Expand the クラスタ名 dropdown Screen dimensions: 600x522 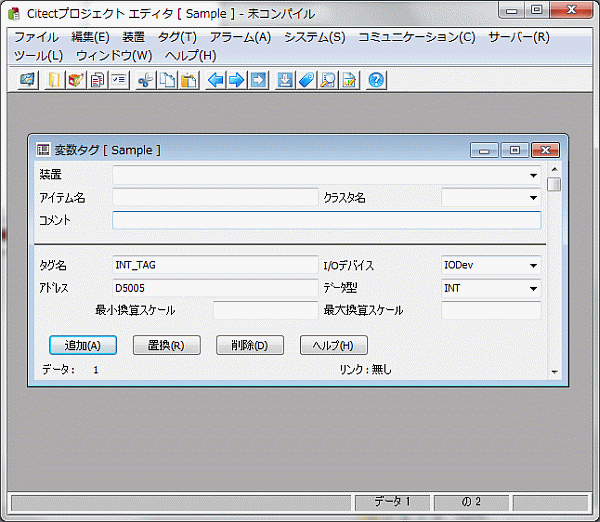tap(533, 198)
